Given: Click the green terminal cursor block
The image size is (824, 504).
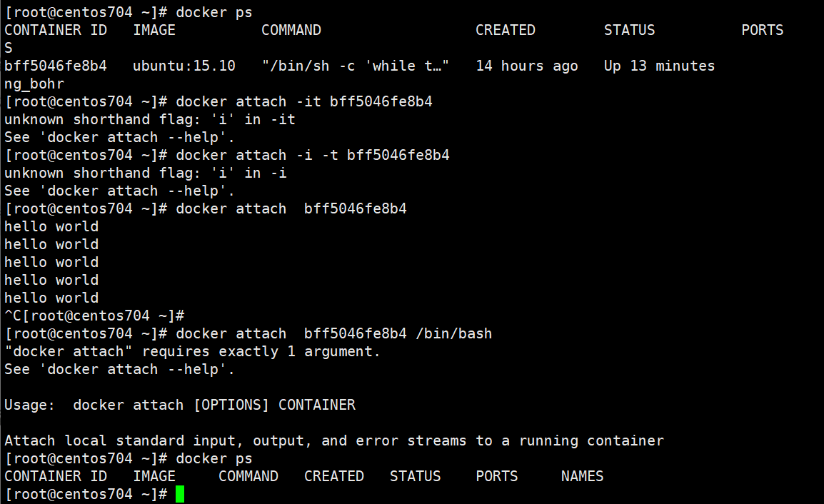Looking at the screenshot, I should (x=180, y=494).
